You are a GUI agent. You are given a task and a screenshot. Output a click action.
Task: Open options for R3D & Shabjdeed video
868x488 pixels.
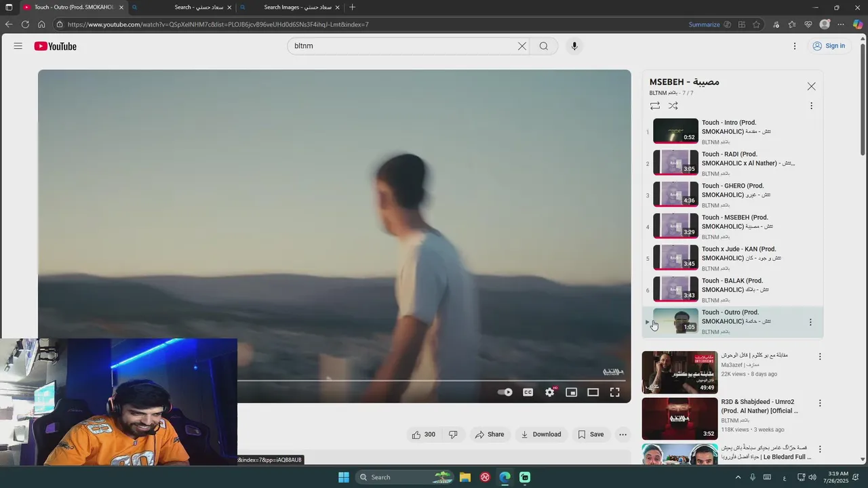point(820,403)
